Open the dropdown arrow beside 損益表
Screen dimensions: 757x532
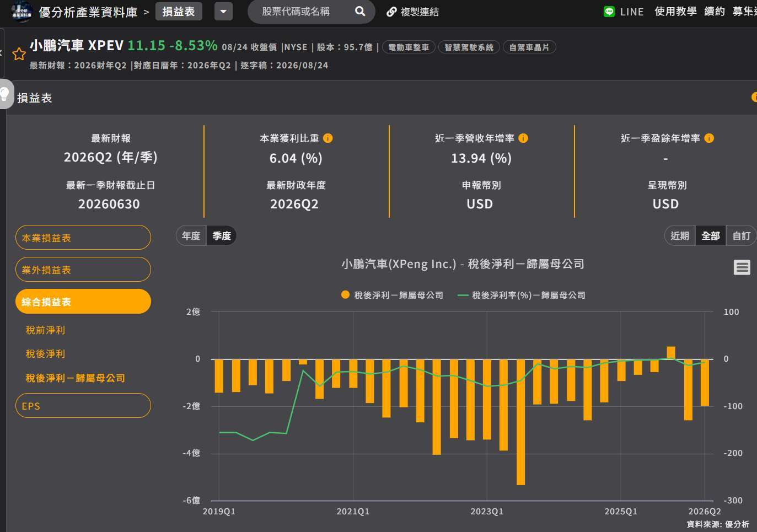pyautogui.click(x=223, y=12)
